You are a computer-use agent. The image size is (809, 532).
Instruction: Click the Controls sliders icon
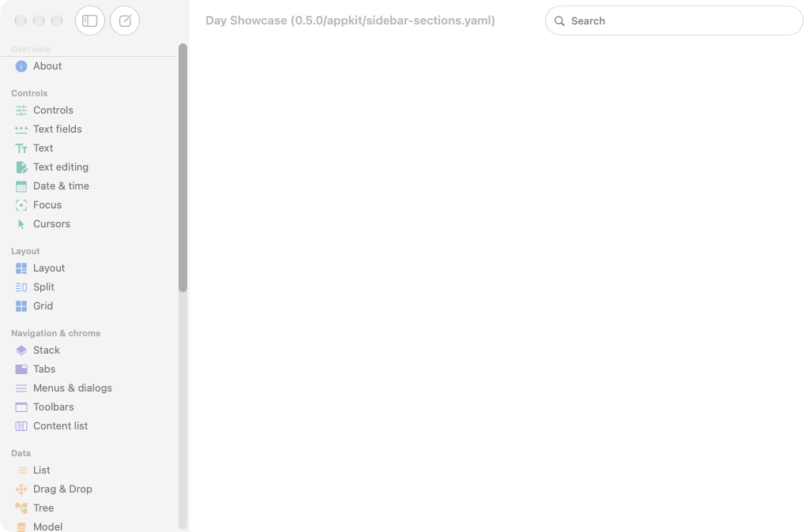coord(21,111)
